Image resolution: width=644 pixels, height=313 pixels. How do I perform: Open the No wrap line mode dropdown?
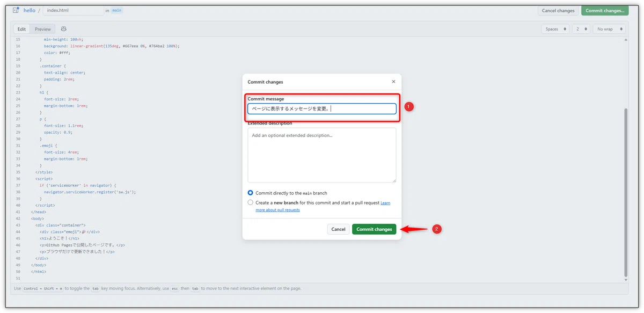click(609, 29)
